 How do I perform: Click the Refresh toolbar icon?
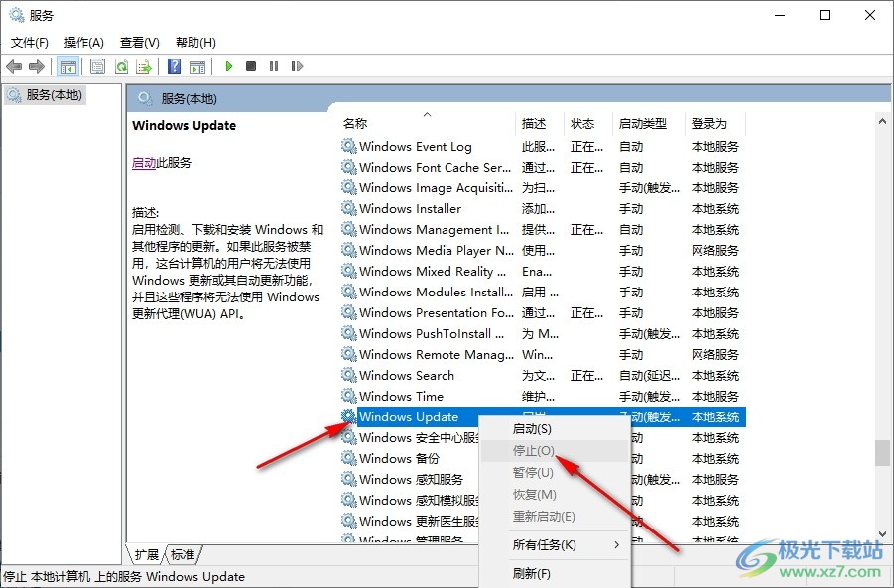tap(121, 66)
